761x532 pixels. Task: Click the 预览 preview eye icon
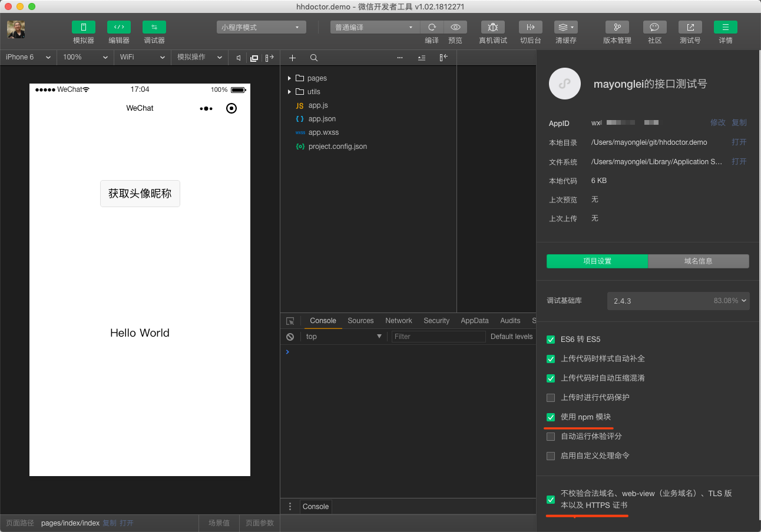click(455, 27)
